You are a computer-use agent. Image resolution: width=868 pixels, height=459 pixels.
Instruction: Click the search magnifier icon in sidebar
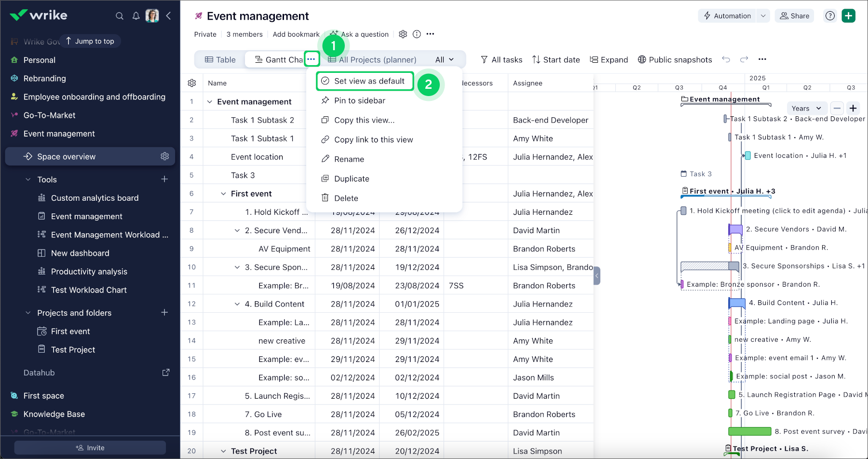point(120,16)
